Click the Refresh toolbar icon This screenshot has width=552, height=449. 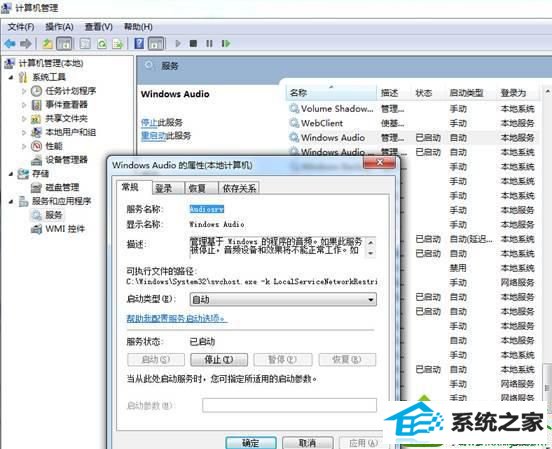pos(102,44)
